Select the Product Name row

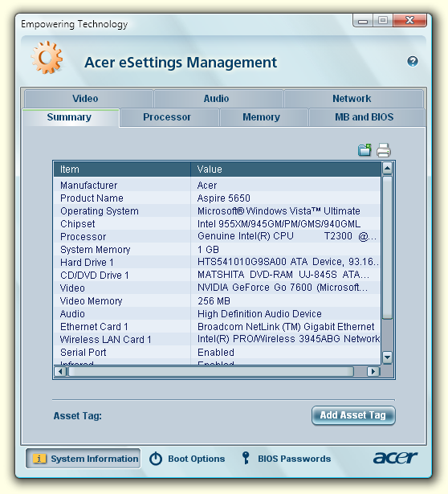click(218, 198)
